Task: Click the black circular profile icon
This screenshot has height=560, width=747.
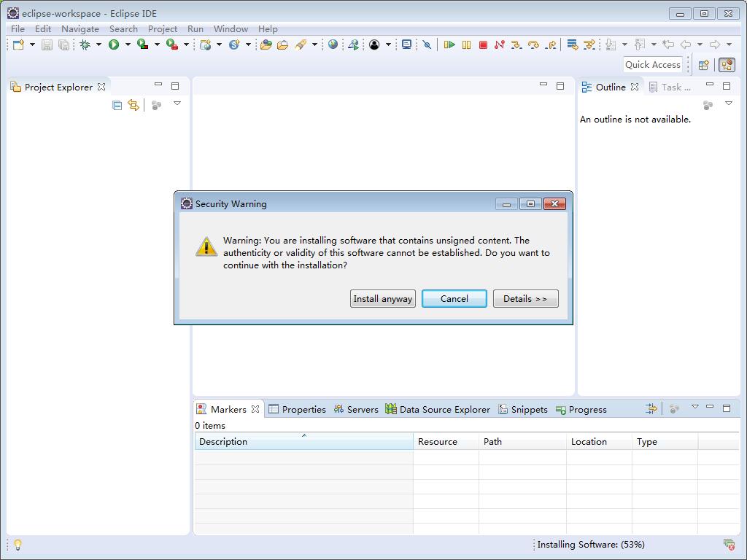Action: 374,44
